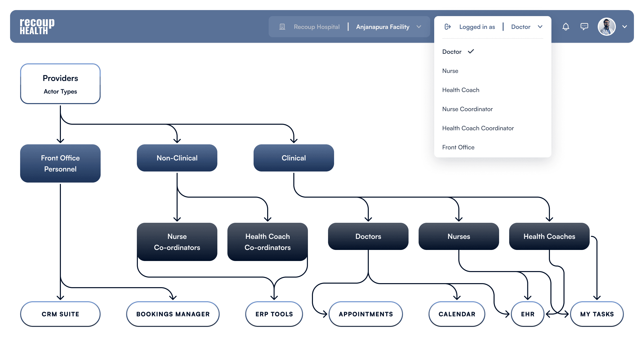The image size is (644, 347).
Task: Open the chat messages icon
Action: pos(584,27)
